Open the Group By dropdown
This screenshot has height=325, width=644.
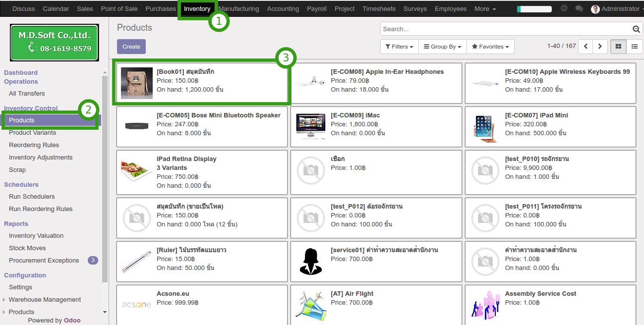pos(442,47)
